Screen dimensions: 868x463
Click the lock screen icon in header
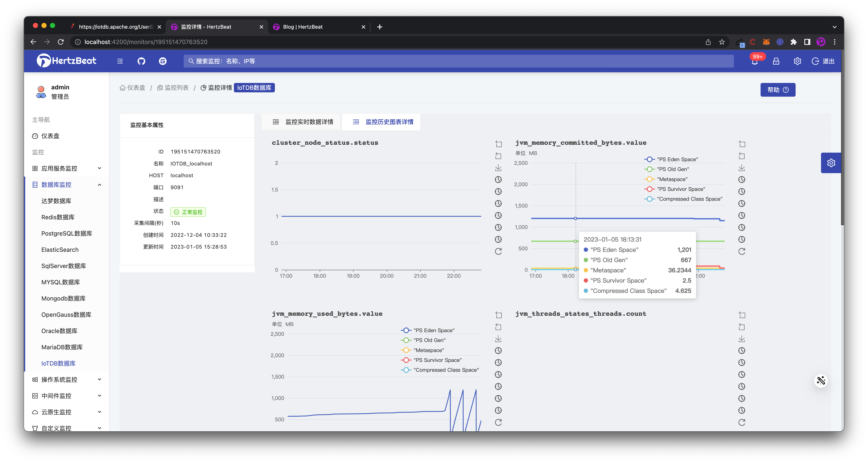click(776, 61)
